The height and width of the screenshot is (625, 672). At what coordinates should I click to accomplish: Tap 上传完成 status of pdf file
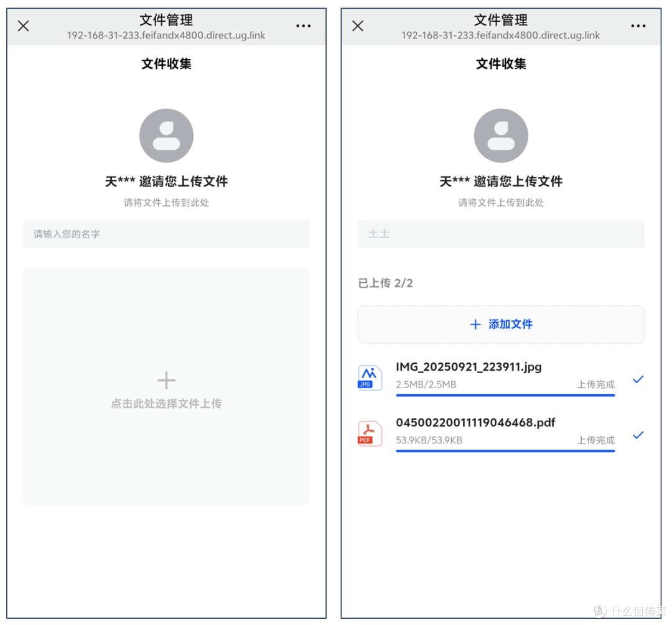point(595,440)
